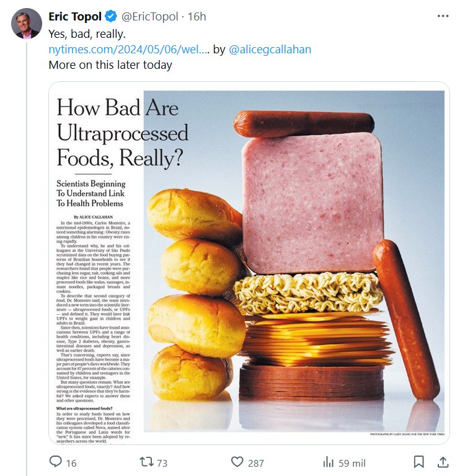The height and width of the screenshot is (476, 460).
Task: Click the Eric Topol display name
Action: click(74, 17)
